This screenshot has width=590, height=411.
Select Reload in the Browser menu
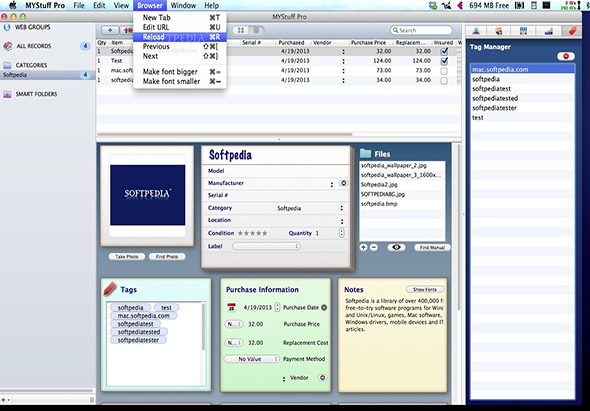click(180, 37)
